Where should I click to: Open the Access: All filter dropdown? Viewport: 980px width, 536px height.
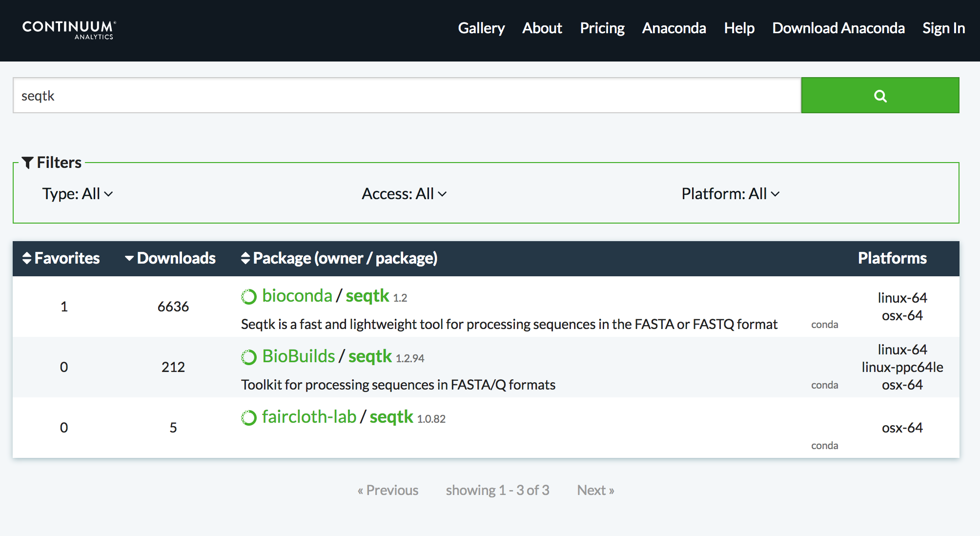point(404,194)
